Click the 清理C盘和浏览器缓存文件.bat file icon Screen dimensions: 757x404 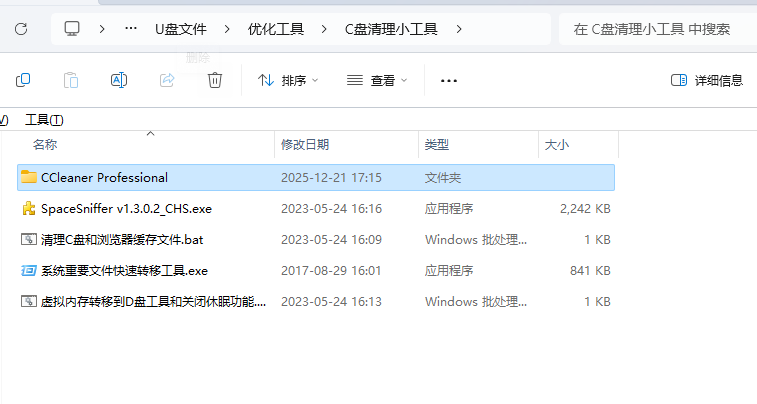coord(29,239)
